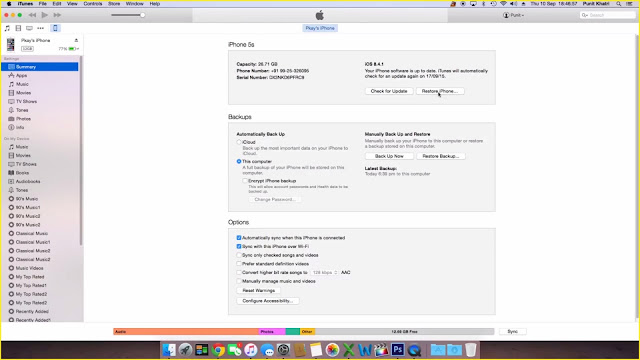This screenshot has width=640, height=360.
Task: Enable Manually manage music and videos
Action: pos(239,281)
